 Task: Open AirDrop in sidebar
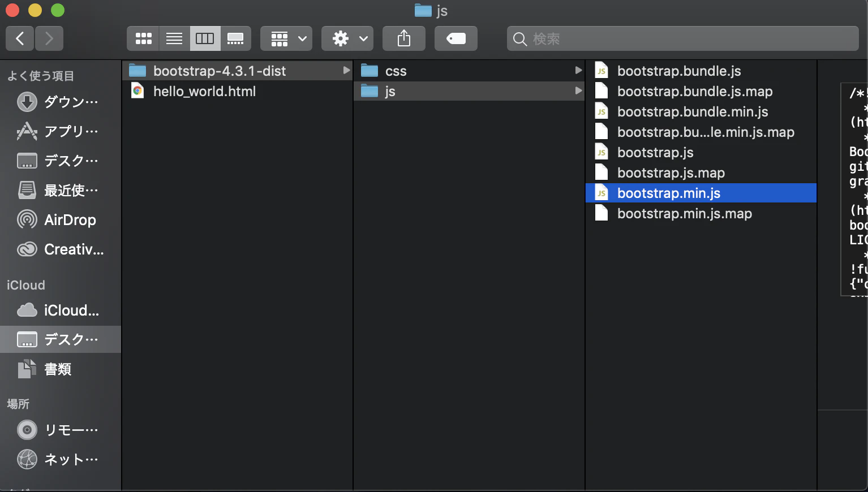61,219
